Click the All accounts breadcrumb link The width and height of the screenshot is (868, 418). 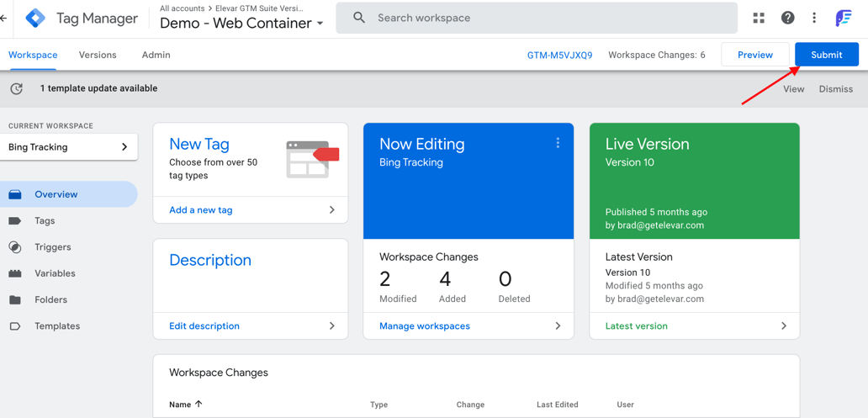pos(183,8)
